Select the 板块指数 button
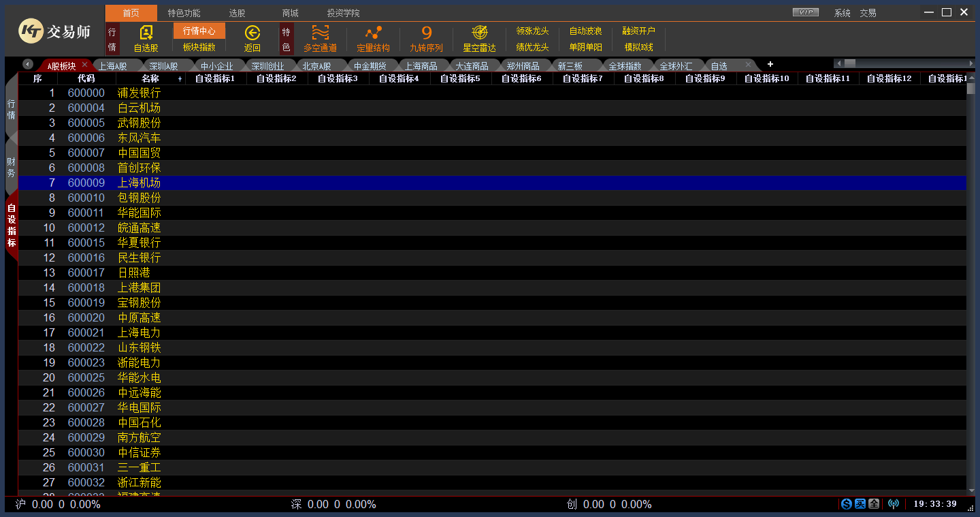Image resolution: width=980 pixels, height=517 pixels. pos(199,47)
